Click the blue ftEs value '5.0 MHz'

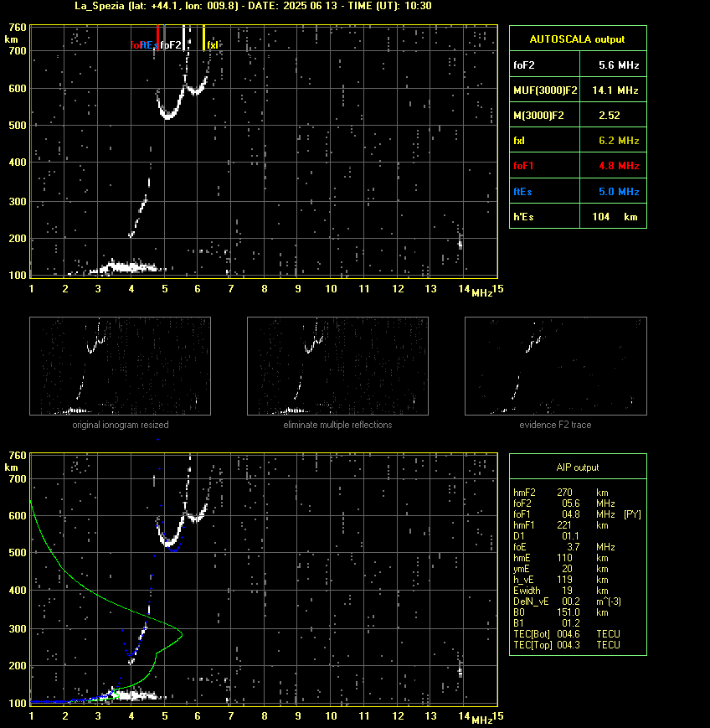tap(619, 191)
